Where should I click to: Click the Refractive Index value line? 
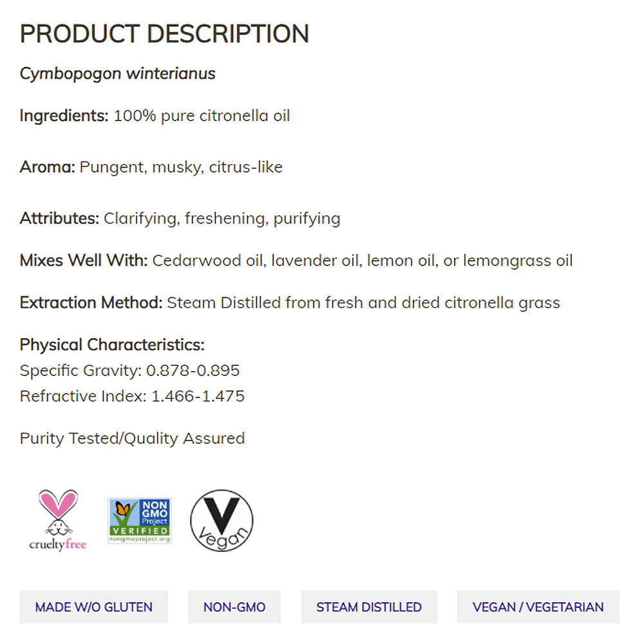tap(132, 396)
